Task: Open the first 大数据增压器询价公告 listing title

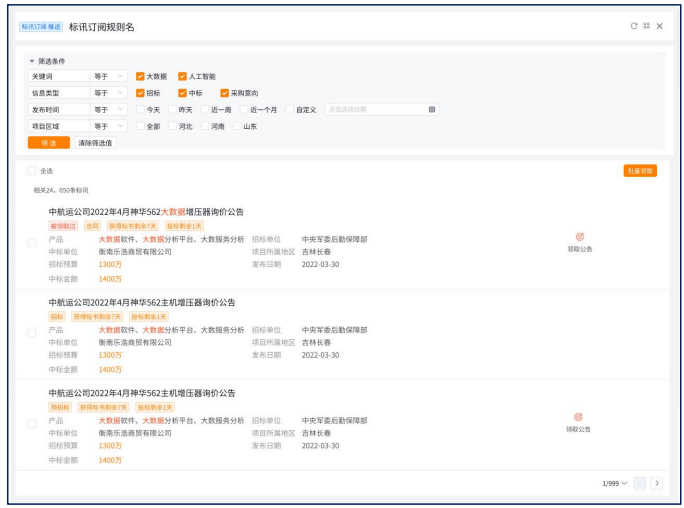Action: (x=146, y=212)
